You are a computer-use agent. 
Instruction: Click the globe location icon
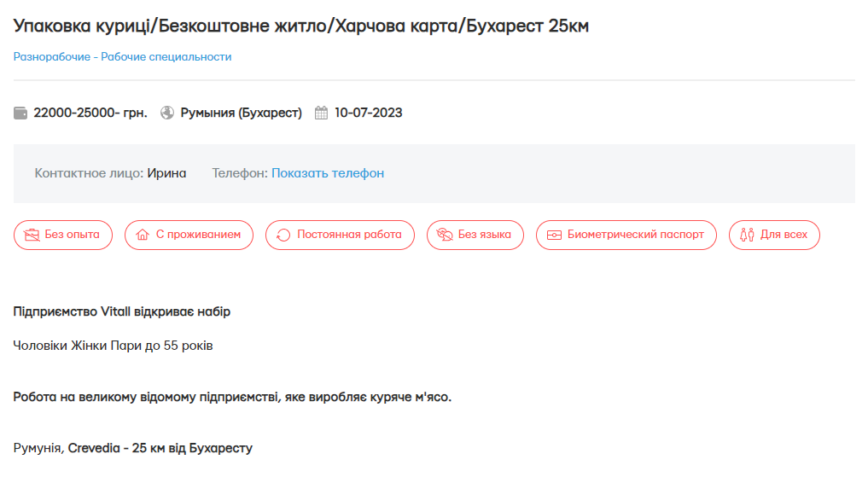(x=167, y=113)
